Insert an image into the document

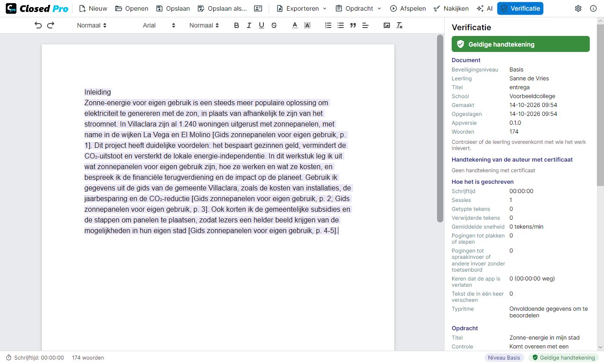(x=387, y=25)
